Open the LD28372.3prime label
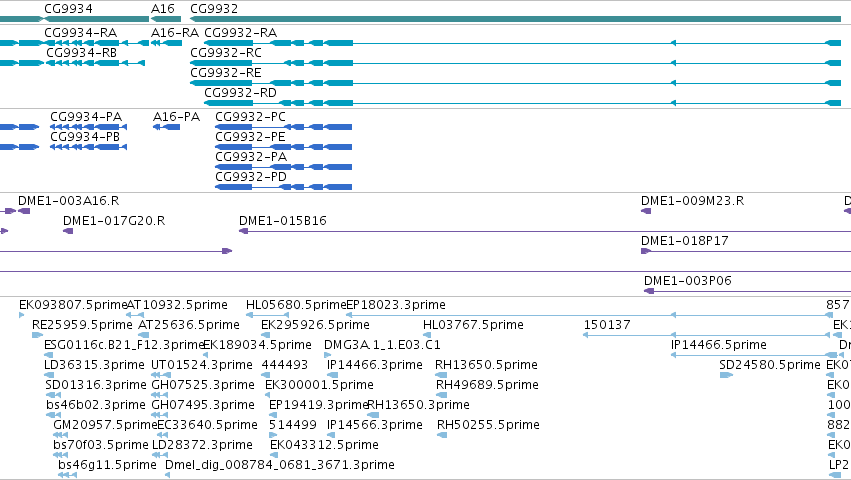Screen dimensions: 851x480 (x=202, y=445)
